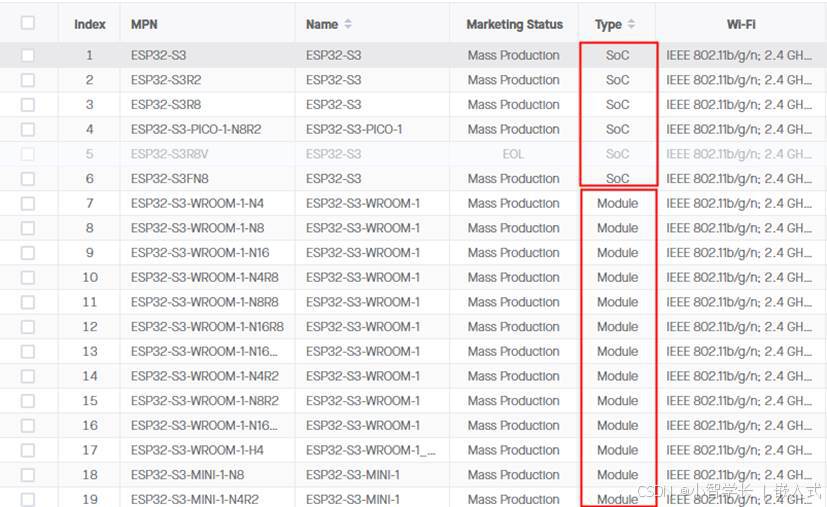The width and height of the screenshot is (827, 507).
Task: Select MPN cell ESP32-S3-WROOM-1-N16 in row 9
Action: click(x=200, y=253)
